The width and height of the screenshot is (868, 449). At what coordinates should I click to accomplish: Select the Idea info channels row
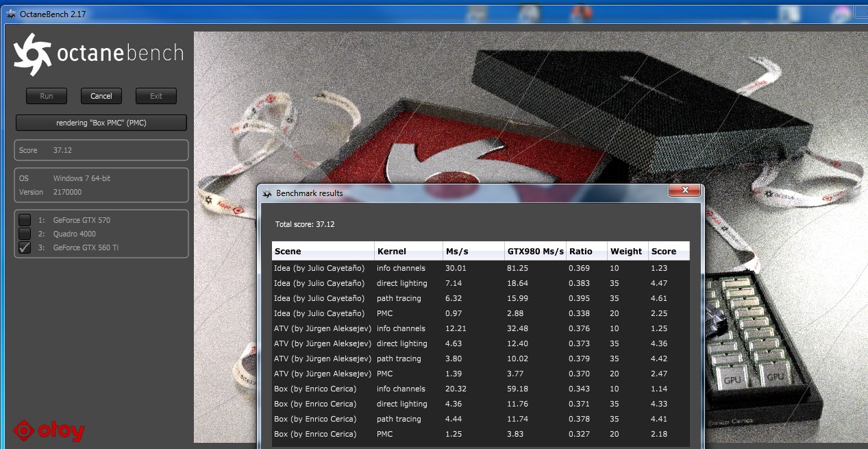tap(480, 268)
